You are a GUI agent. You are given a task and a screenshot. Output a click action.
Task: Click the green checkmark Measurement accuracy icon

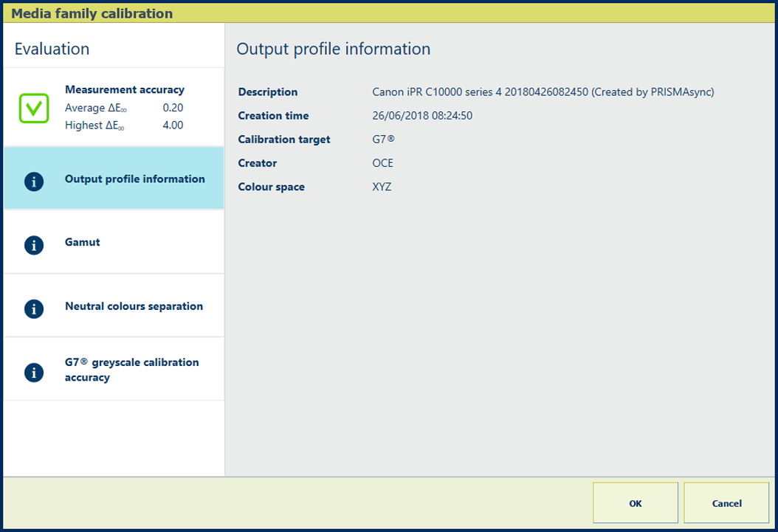pyautogui.click(x=34, y=108)
